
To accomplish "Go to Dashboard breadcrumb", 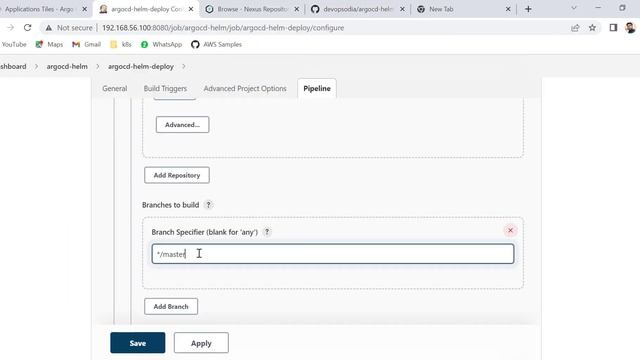I will [13, 67].
